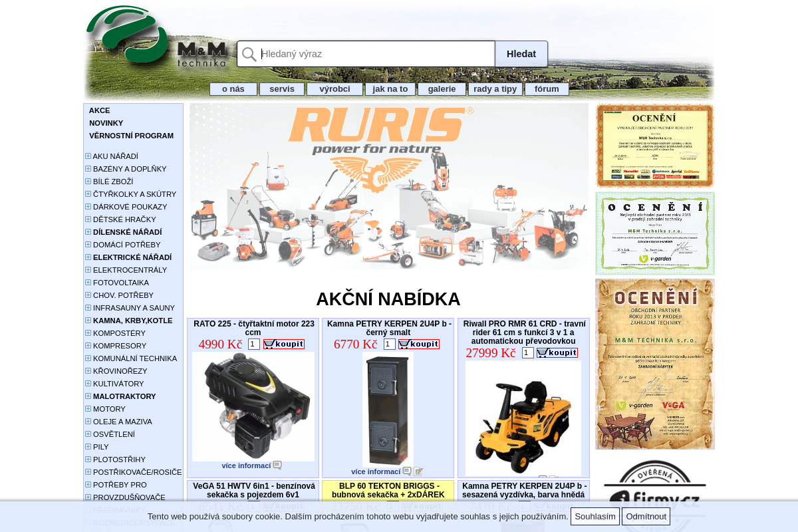
Task: Open Riwall PRO RMR 61 title link
Action: coord(525,332)
